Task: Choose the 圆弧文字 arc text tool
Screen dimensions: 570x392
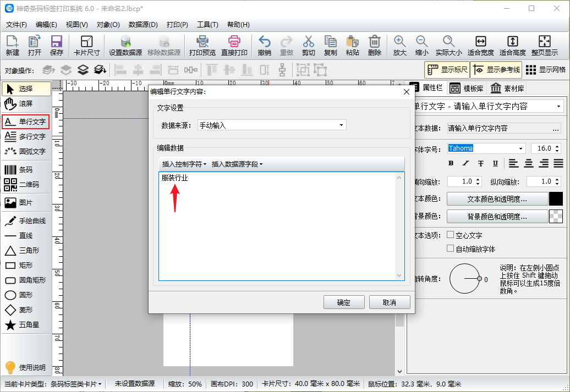Action: click(x=26, y=151)
